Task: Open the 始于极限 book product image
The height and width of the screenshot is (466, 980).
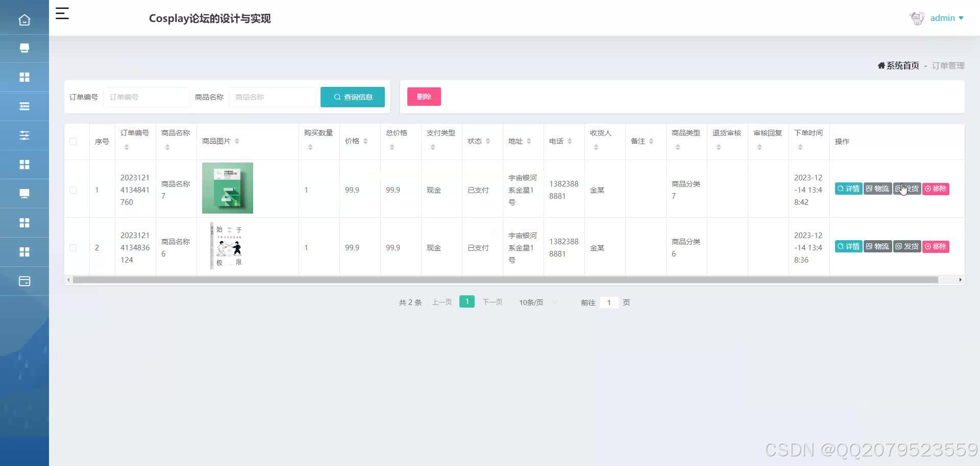Action: pyautogui.click(x=228, y=246)
